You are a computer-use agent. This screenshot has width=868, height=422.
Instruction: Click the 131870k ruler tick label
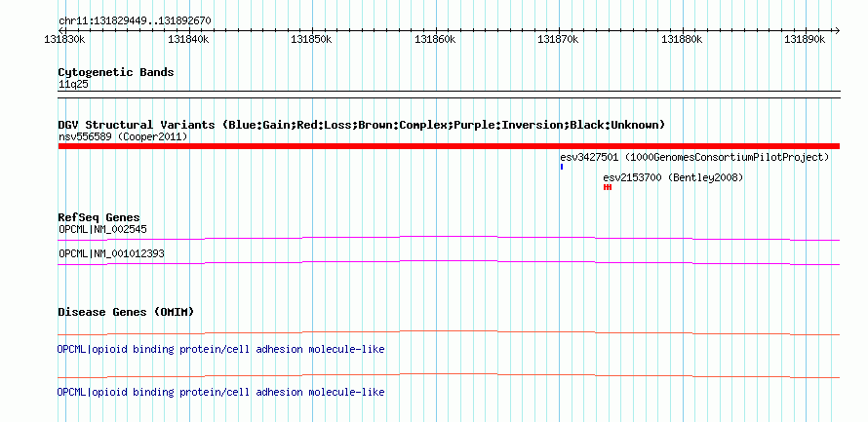click(x=559, y=40)
